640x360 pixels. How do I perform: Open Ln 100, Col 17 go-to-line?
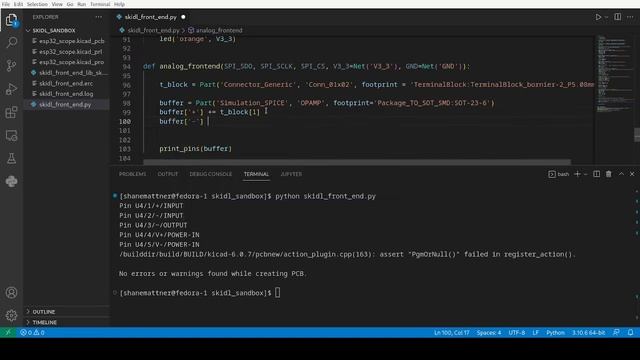tap(451, 332)
